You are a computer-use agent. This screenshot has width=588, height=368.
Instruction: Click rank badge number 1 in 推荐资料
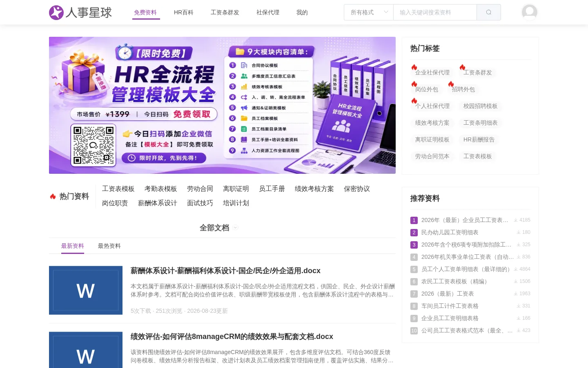(414, 220)
